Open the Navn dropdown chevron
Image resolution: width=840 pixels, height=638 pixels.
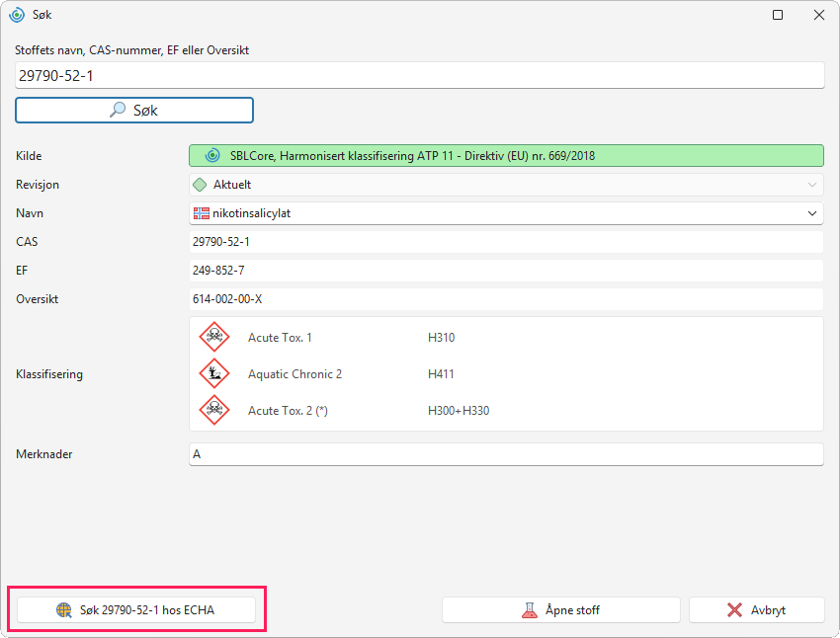(x=812, y=213)
